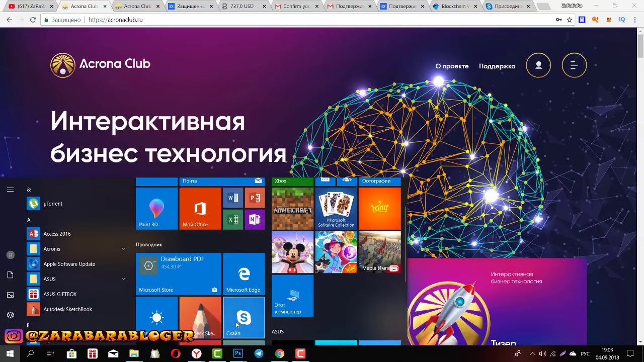Screen dimensions: 644x362
Task: Launch Excel from the Office tile group
Action: click(233, 220)
